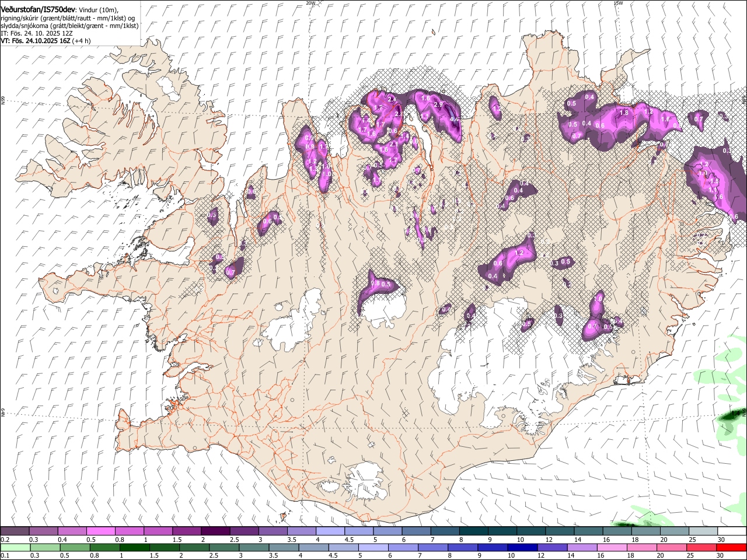Select the magenta-purple 1.5 swatch in the snow legend
Screen dimensions: 747x560
pyautogui.click(x=187, y=531)
